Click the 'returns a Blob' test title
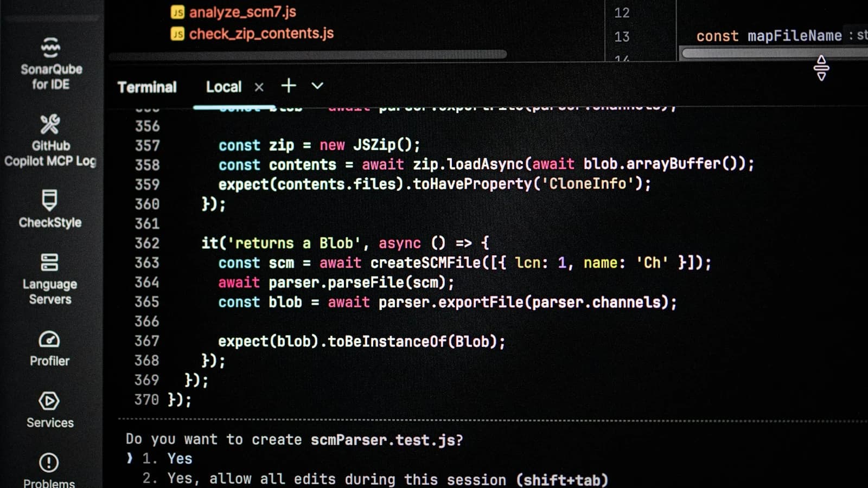Viewport: 868px width, 488px height. (294, 243)
